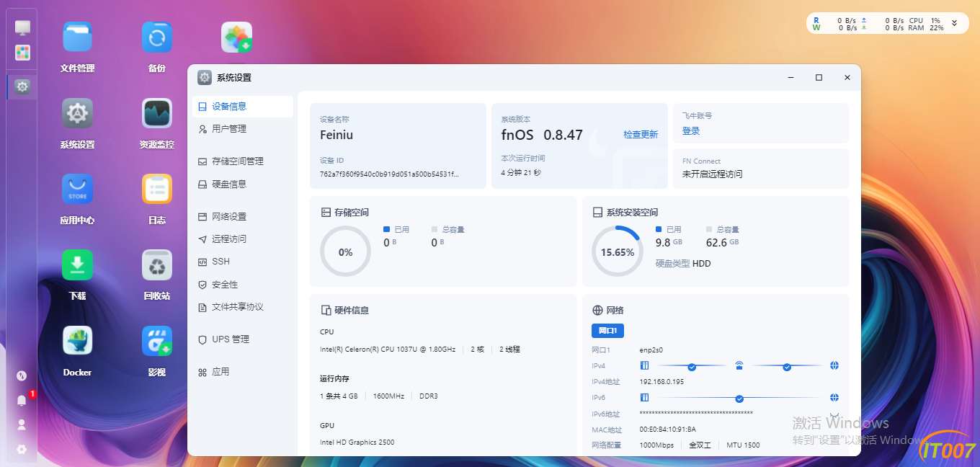
Task: Select 应用 in settings sidebar
Action: [x=243, y=372]
